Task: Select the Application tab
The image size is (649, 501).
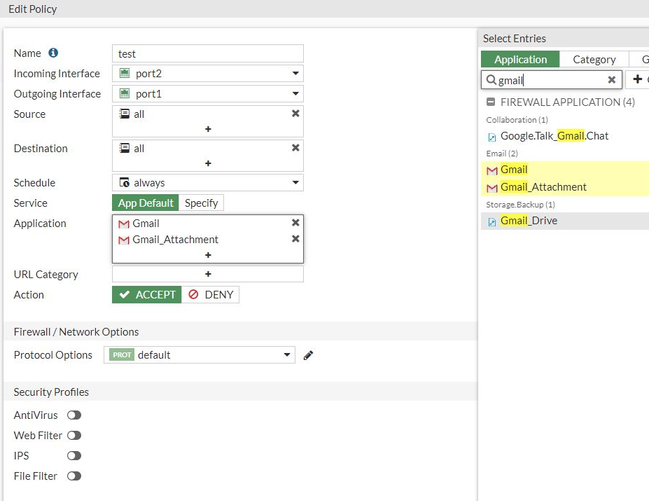Action: pyautogui.click(x=521, y=59)
